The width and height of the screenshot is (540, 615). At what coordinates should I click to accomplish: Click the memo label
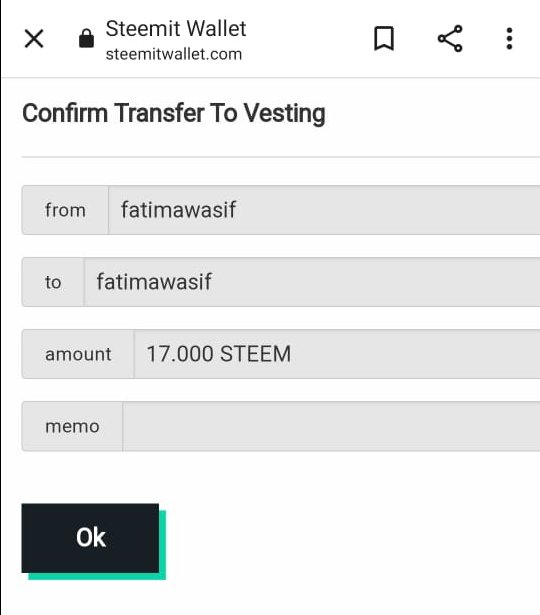point(72,426)
